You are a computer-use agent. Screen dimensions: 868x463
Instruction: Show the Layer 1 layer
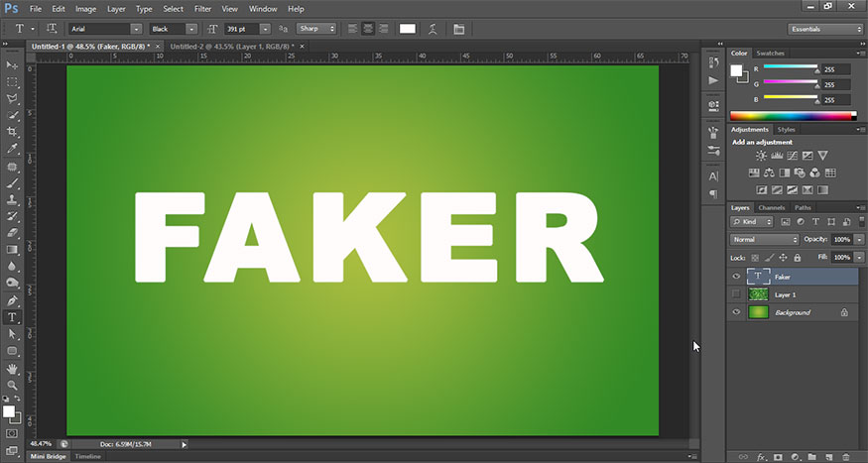click(736, 293)
